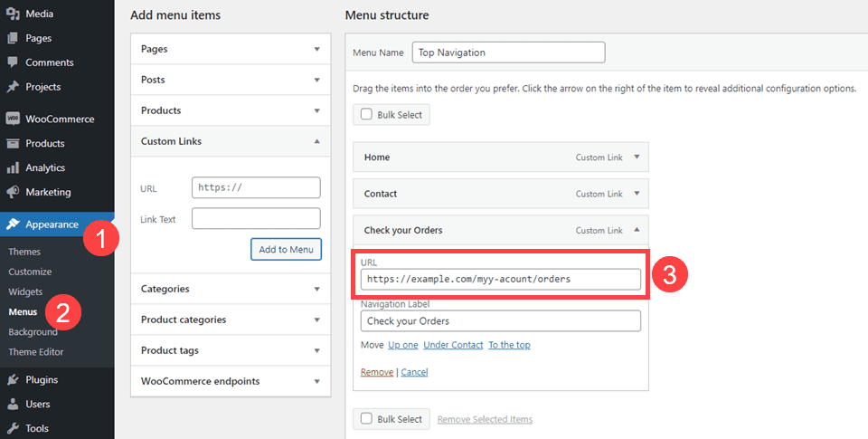Viewport: 868px width, 439px height.
Task: Open the Theme Editor submenu item
Action: coord(36,352)
